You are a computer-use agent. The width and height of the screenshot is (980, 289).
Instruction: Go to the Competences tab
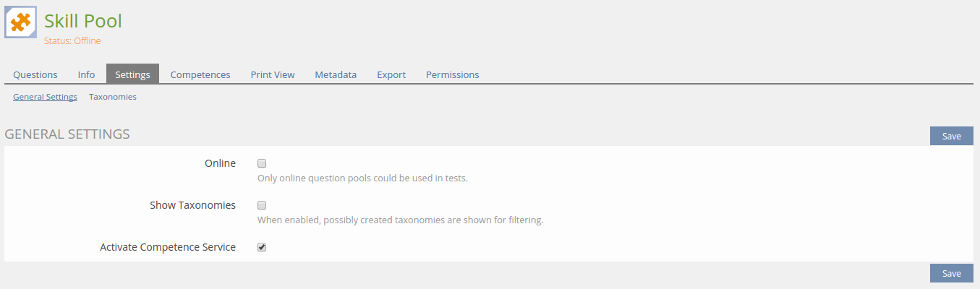[200, 74]
